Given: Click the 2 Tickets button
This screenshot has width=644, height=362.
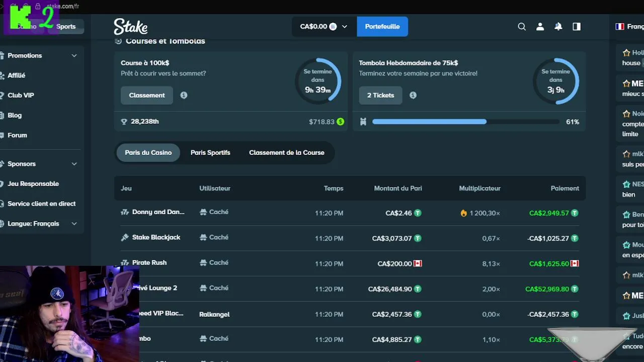Looking at the screenshot, I should pos(380,95).
